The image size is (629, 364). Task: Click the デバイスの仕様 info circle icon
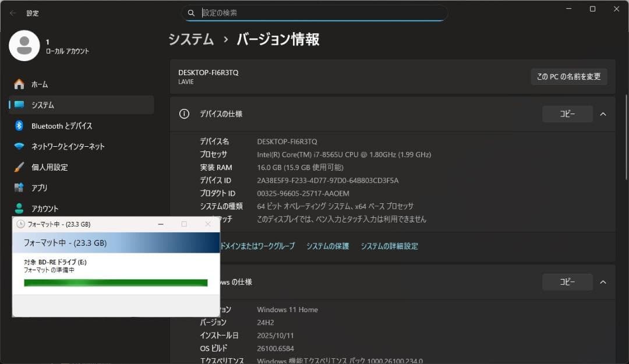(x=185, y=114)
